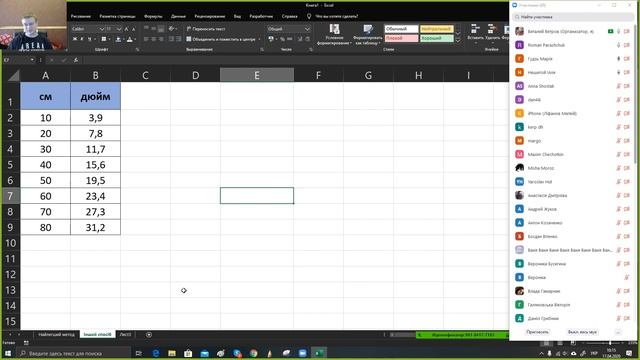The image size is (640, 360).
Task: Apply the Neutral yellow cell style
Action: pyautogui.click(x=436, y=29)
